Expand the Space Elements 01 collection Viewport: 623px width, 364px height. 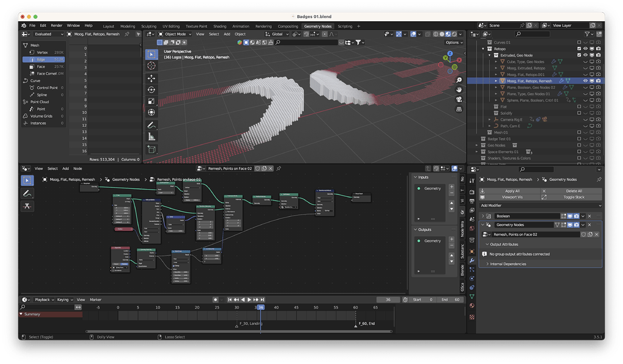click(x=477, y=152)
